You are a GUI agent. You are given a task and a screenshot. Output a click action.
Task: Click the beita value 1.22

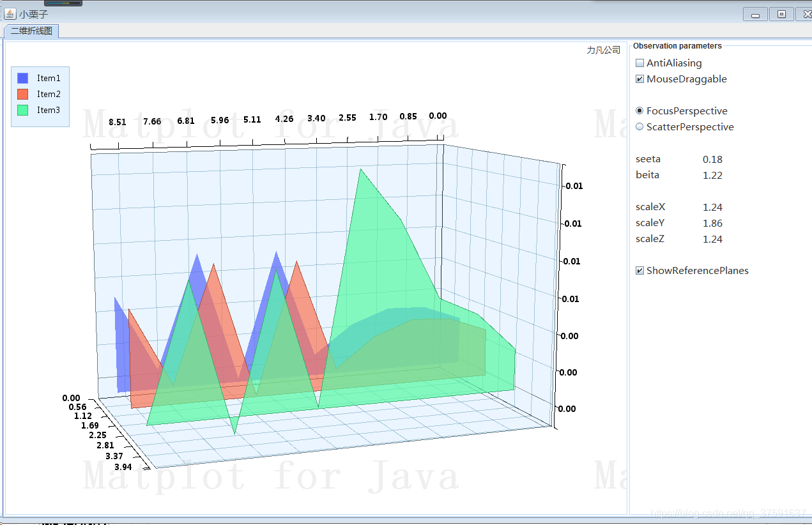(712, 175)
